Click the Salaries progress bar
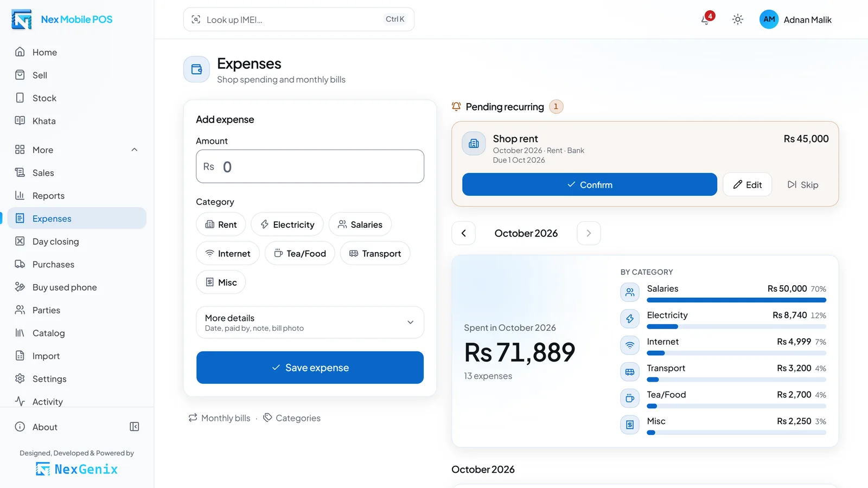Viewport: 868px width, 488px height. pos(737,300)
